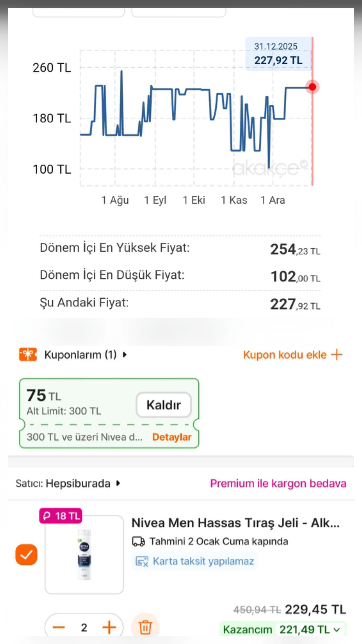Open the Nivea Men Hassas Tıraş Jeli title

click(x=235, y=523)
